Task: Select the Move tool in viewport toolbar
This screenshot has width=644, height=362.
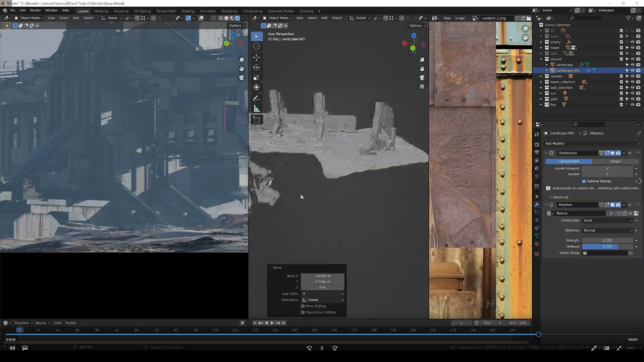Action: tap(256, 57)
